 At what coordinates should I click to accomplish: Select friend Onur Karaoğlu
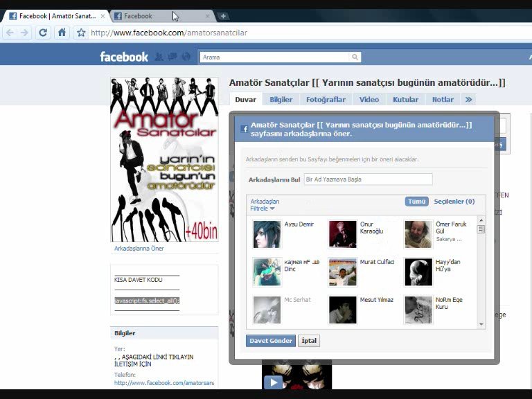(362, 234)
